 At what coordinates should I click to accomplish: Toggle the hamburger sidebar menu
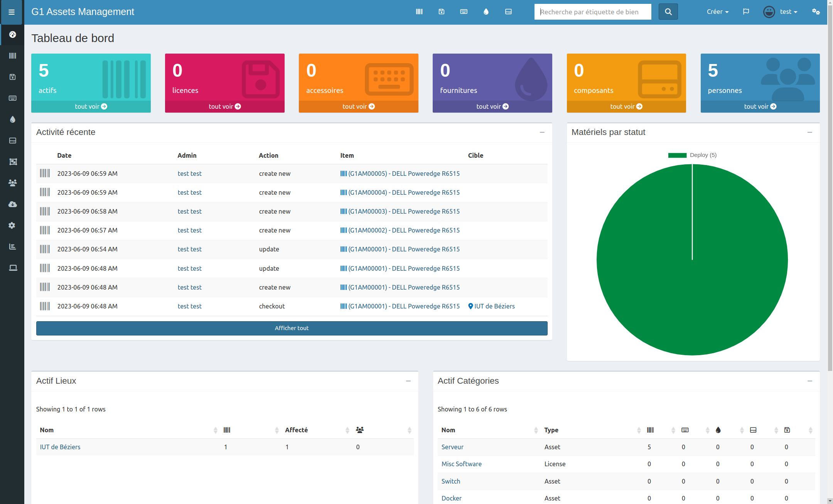(x=12, y=12)
